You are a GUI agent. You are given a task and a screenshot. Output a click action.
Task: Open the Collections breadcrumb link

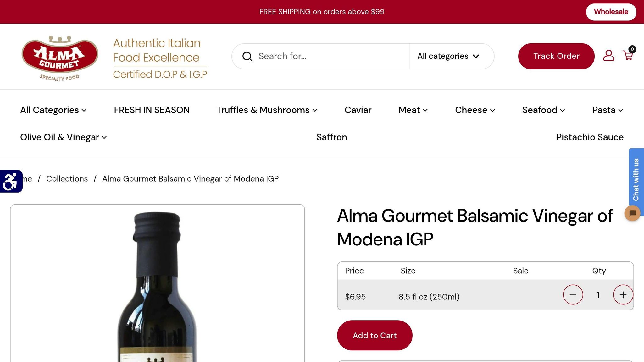[x=67, y=178]
